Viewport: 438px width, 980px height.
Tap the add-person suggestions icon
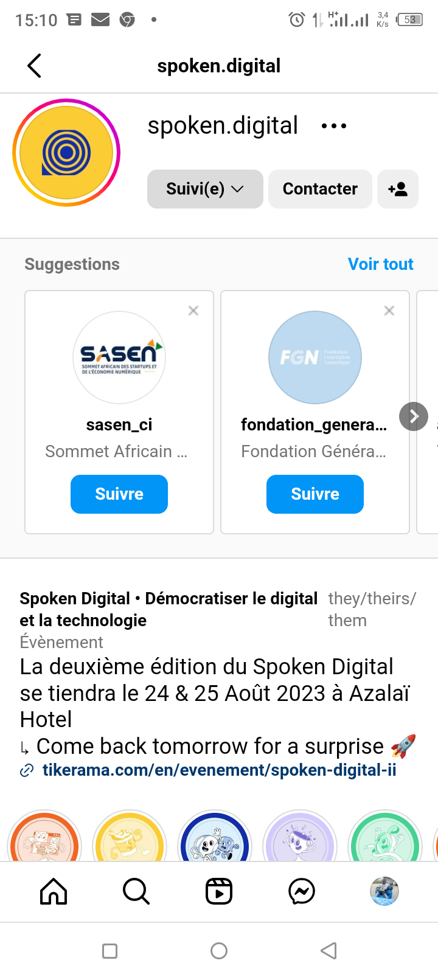pos(398,189)
